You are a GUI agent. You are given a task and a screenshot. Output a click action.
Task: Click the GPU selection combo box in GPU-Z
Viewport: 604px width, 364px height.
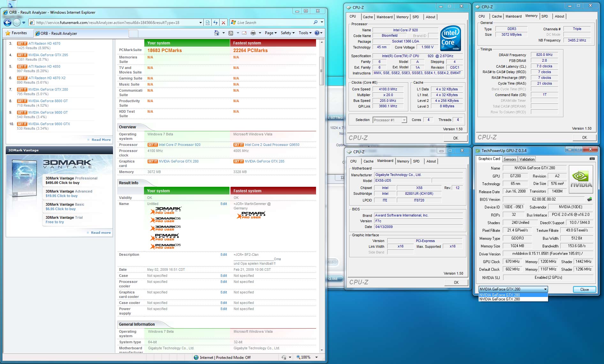pos(513,289)
